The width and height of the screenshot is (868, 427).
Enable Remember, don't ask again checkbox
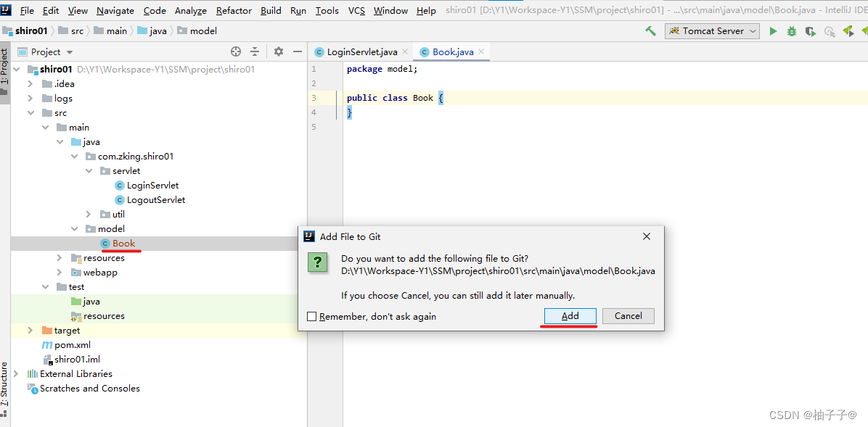(x=311, y=316)
